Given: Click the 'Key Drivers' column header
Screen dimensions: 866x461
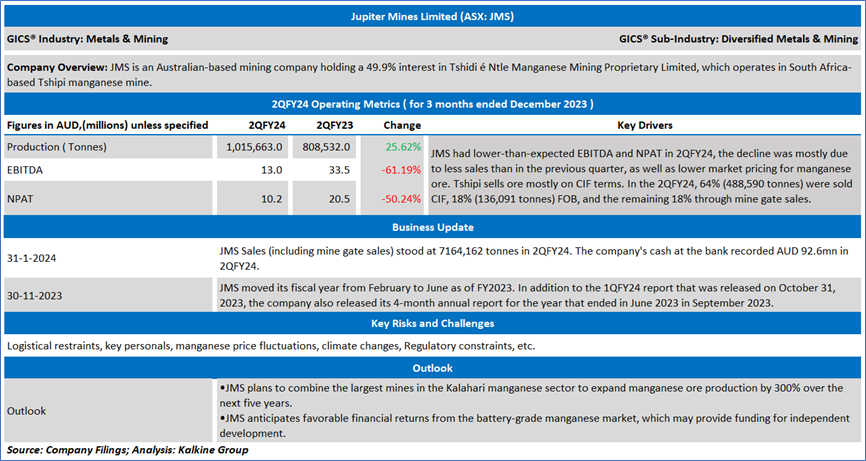Looking at the screenshot, I should pos(645,125).
